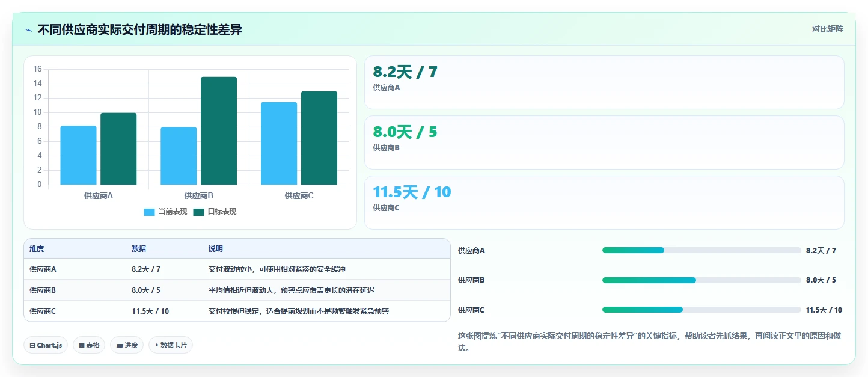Click 供应商B target performance bar
The image size is (868, 377).
click(219, 130)
